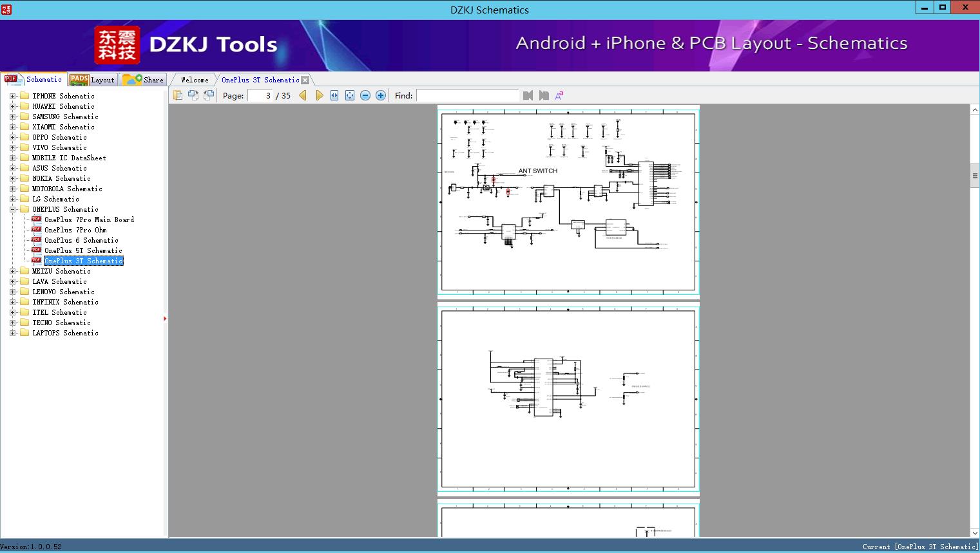Open OnePlus 7Pro Ohm file

[x=75, y=230]
